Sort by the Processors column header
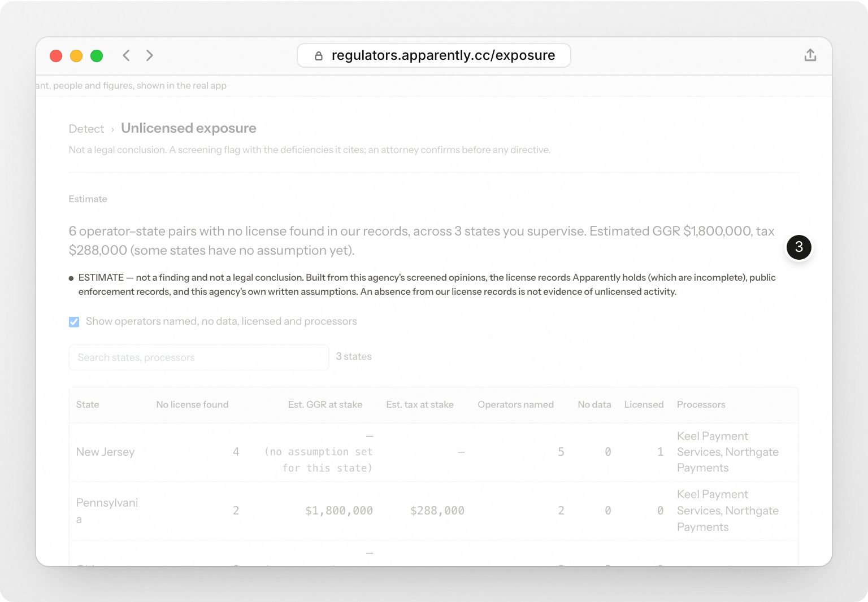868x602 pixels. (x=701, y=404)
